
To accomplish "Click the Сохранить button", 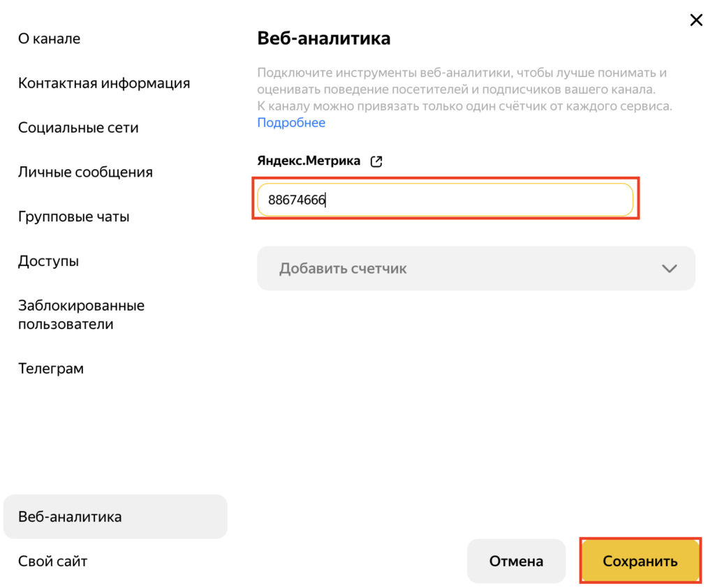I will point(640,561).
